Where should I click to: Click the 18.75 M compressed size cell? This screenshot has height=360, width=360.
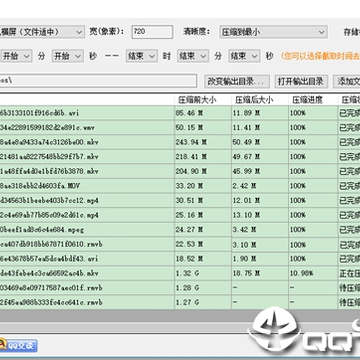tap(260, 274)
